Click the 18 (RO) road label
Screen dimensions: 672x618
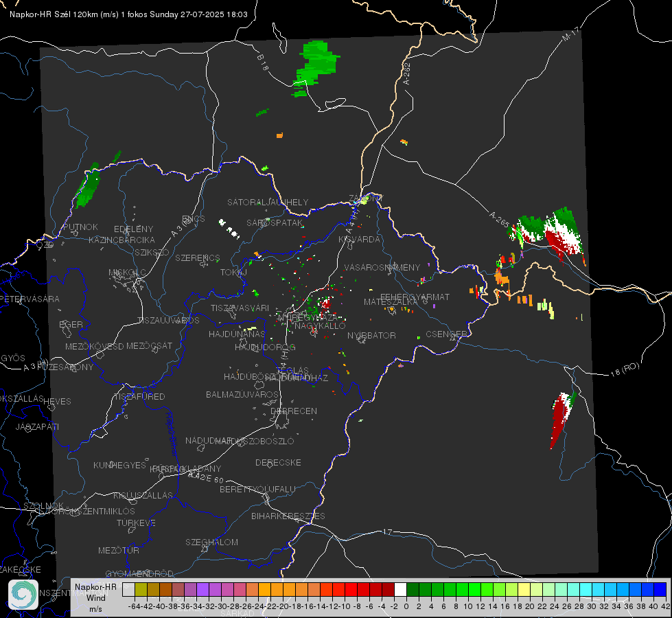point(625,369)
